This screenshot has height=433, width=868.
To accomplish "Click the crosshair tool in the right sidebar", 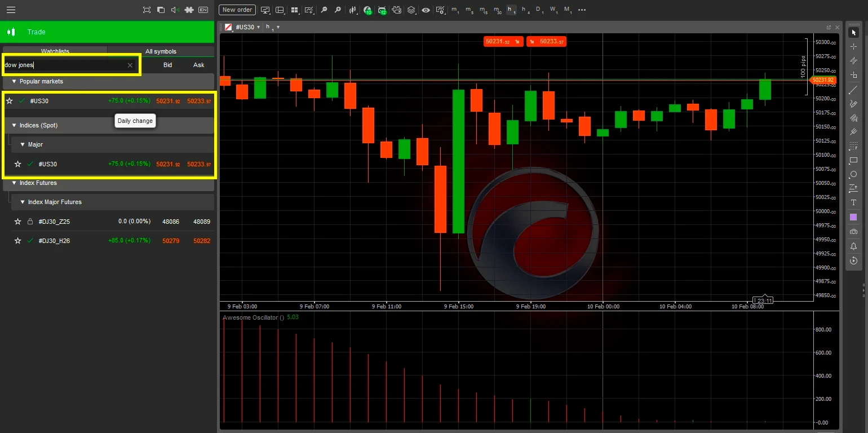I will 853,46.
